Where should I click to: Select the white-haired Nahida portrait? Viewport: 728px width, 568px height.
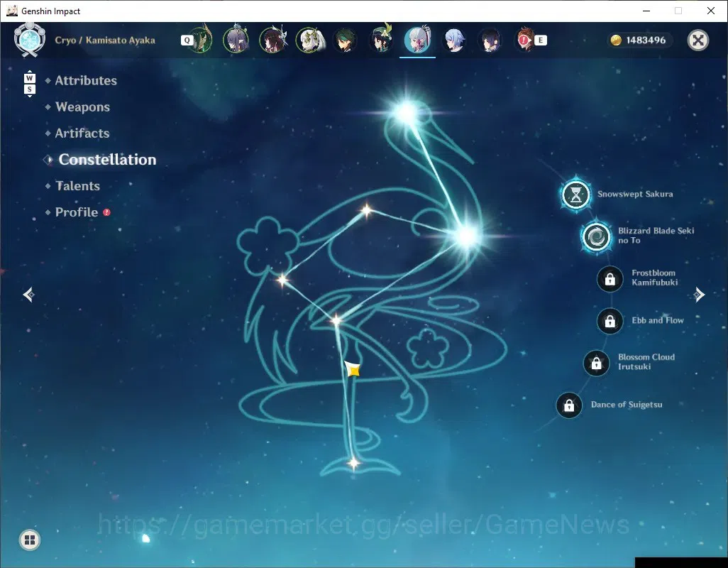coord(310,40)
